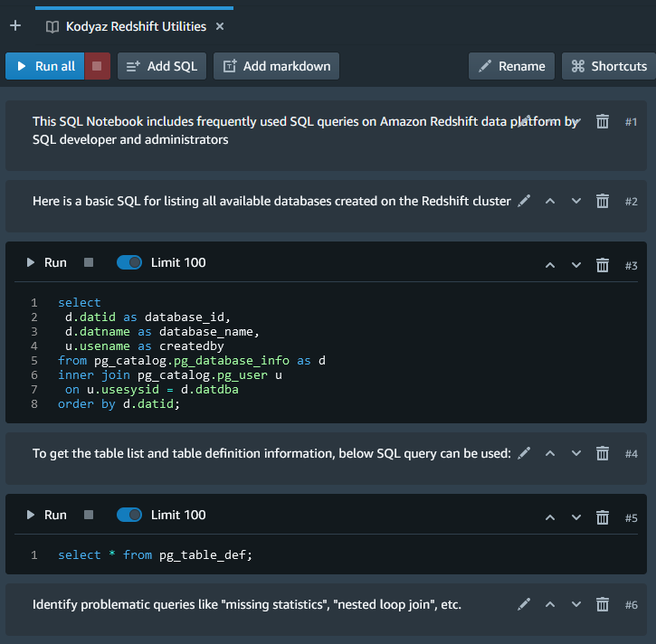Screen dimensions: 656x644
Task: Move cell #6 up
Action: 550,604
